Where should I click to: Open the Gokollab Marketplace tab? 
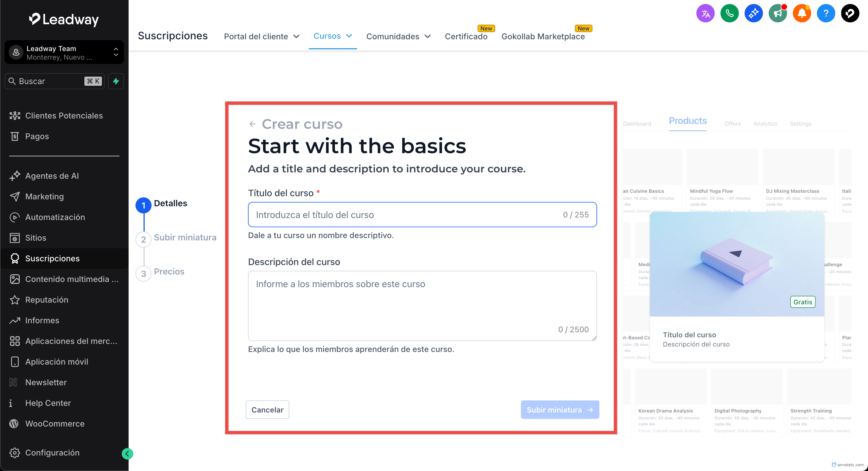pyautogui.click(x=543, y=36)
